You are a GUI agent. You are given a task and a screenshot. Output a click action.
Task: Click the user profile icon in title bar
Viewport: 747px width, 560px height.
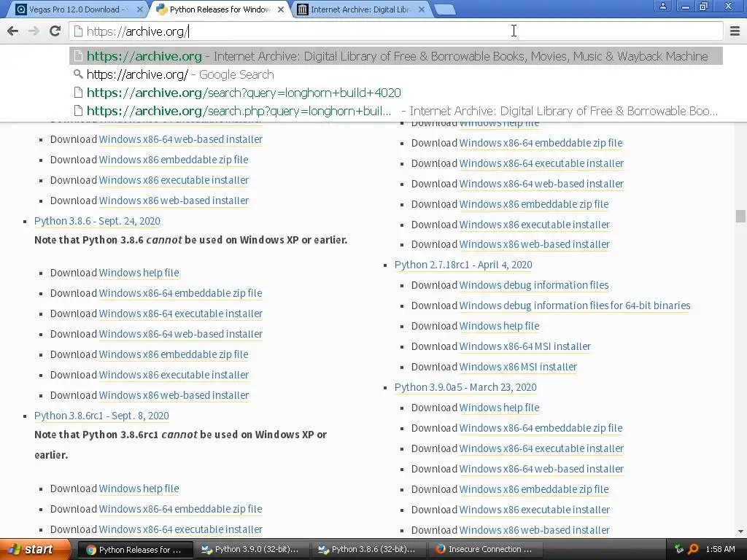click(662, 7)
